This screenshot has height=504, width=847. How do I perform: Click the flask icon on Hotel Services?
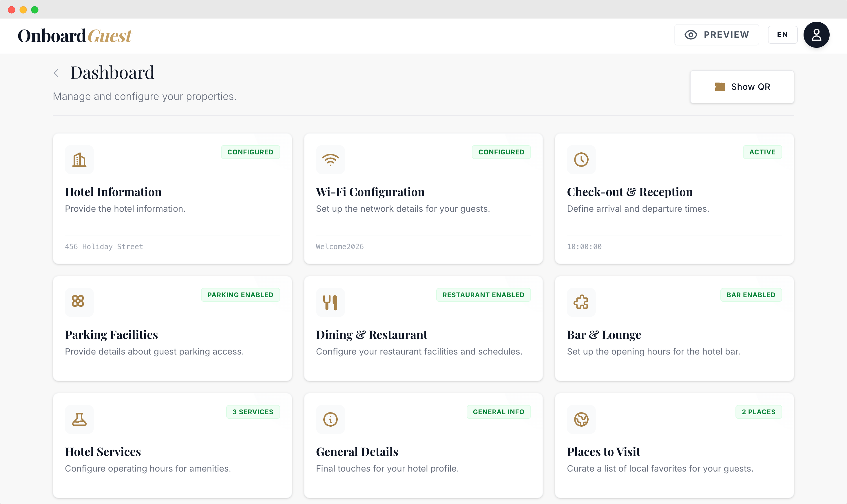pos(79,419)
